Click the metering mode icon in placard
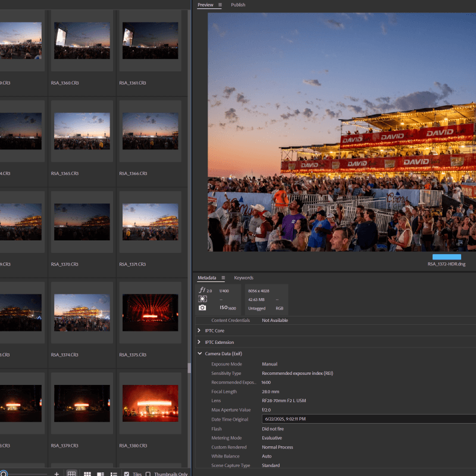This screenshot has height=476, width=476. 202,299
